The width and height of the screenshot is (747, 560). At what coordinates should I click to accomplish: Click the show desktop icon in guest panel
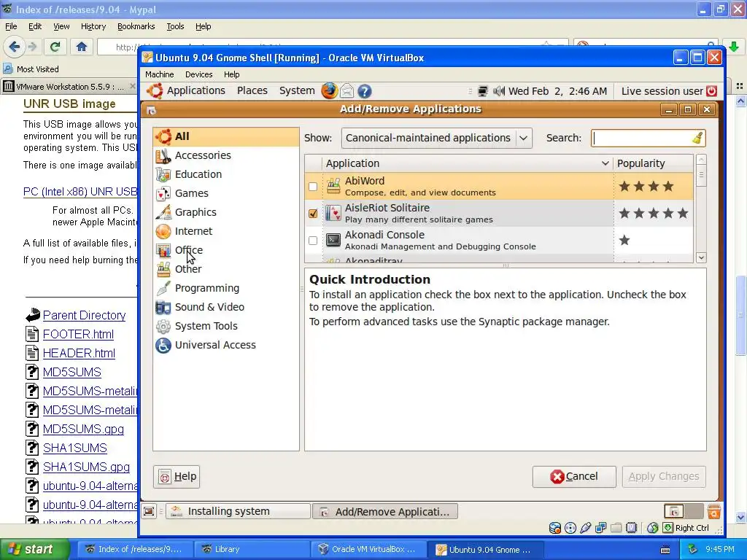pyautogui.click(x=149, y=511)
